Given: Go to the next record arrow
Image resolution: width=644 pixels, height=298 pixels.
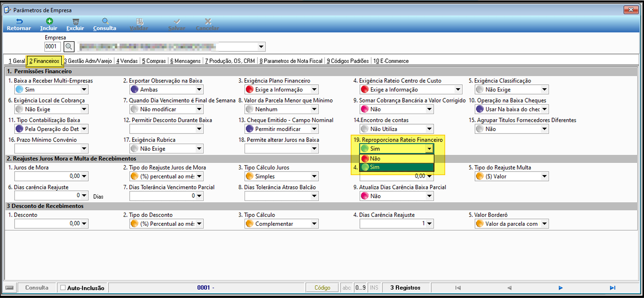Looking at the screenshot, I should 561,288.
